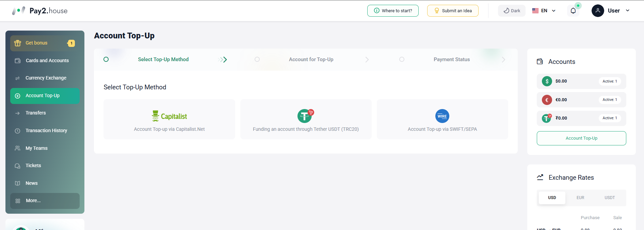
Task: Click the $0.00 account row
Action: coord(581,81)
